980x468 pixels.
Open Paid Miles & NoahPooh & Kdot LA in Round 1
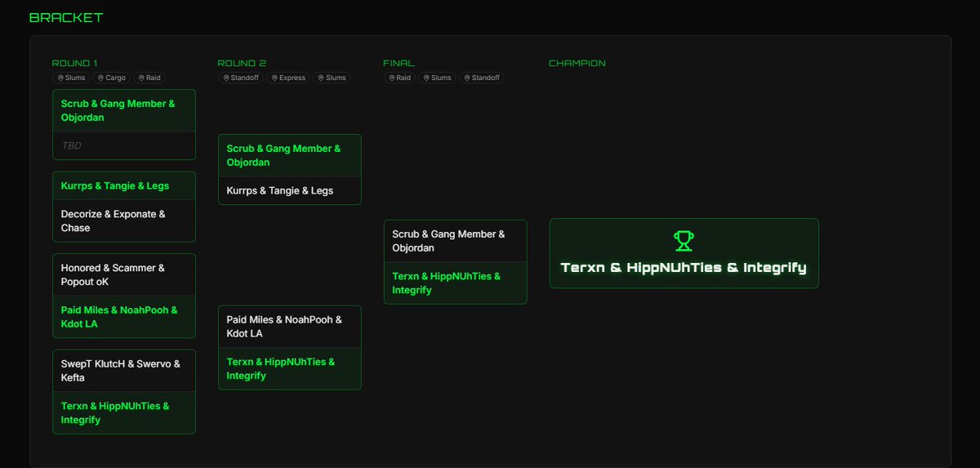(x=124, y=317)
